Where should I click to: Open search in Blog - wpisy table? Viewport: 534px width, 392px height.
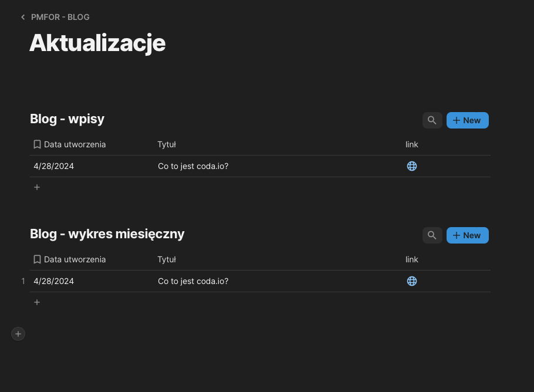point(432,120)
